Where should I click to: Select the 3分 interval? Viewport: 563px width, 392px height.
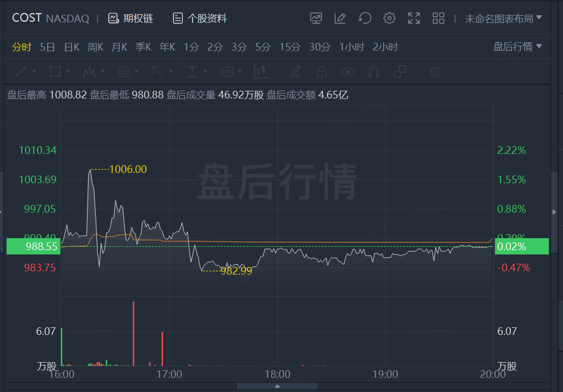click(239, 47)
